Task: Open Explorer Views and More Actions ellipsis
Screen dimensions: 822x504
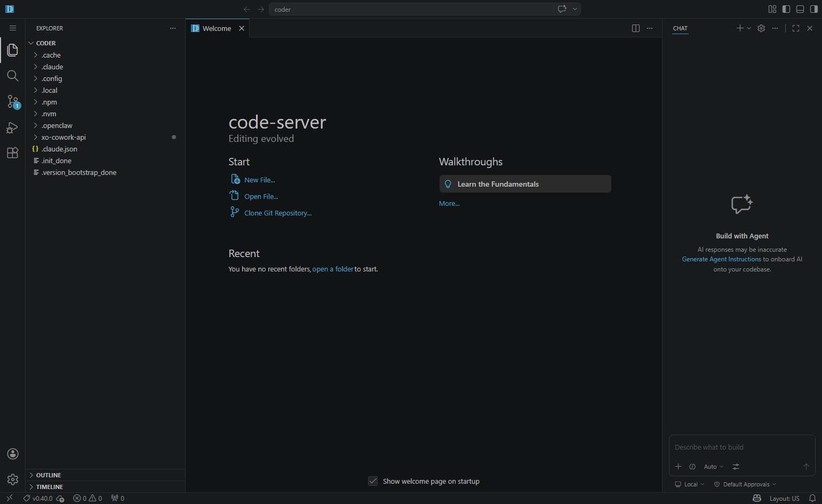Action: point(172,28)
